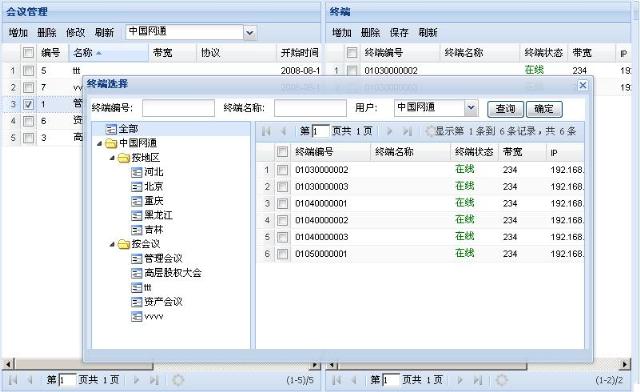Select 重庆 region in tree
This screenshot has width=640, height=392.
153,201
